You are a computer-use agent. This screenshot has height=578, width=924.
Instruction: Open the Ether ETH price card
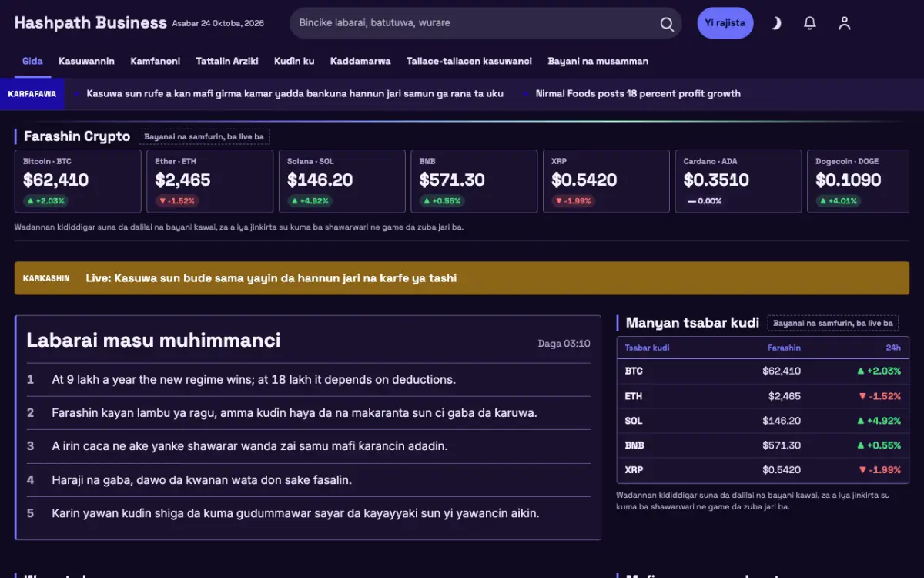coord(210,181)
